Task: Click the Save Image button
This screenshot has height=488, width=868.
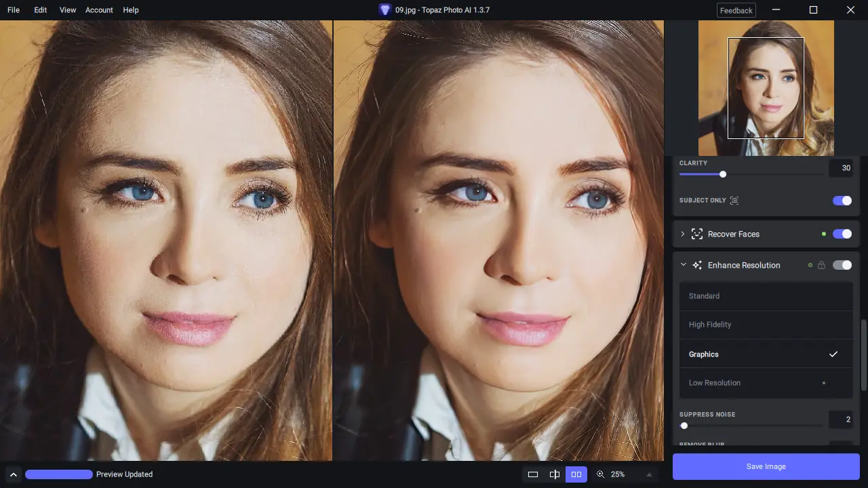Action: tap(766, 466)
